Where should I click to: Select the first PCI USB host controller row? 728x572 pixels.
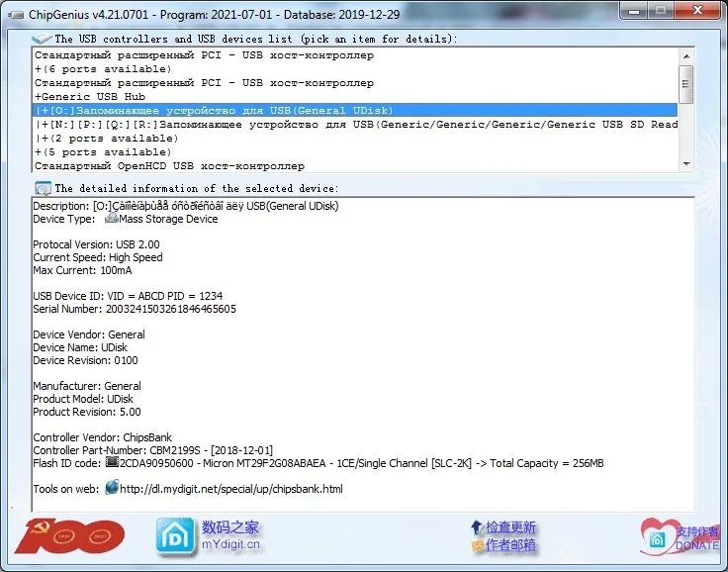click(355, 55)
